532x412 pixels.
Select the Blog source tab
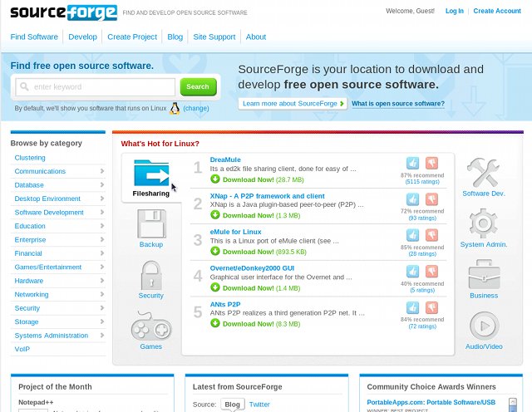coord(233,405)
